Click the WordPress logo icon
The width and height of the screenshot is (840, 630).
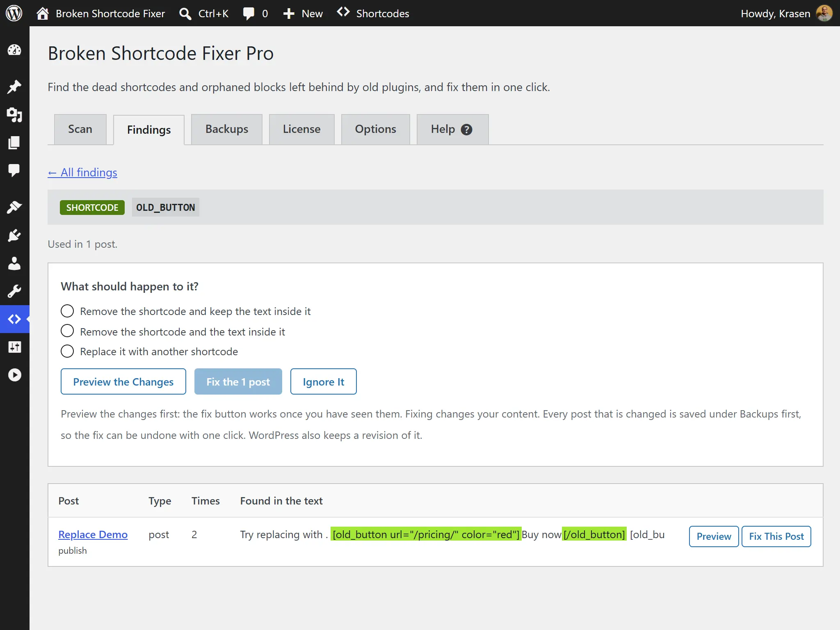pos(14,13)
